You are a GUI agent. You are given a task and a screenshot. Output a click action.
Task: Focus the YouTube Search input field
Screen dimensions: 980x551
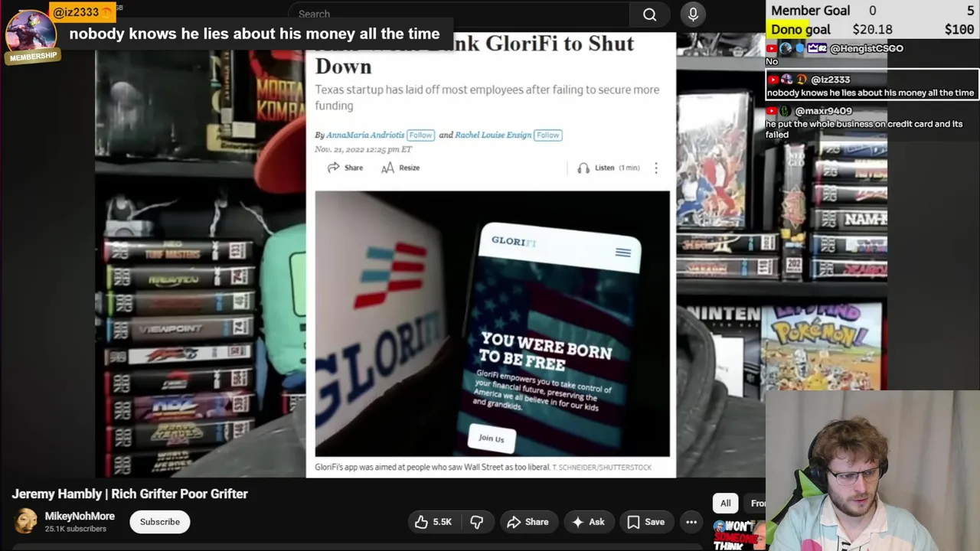click(459, 14)
